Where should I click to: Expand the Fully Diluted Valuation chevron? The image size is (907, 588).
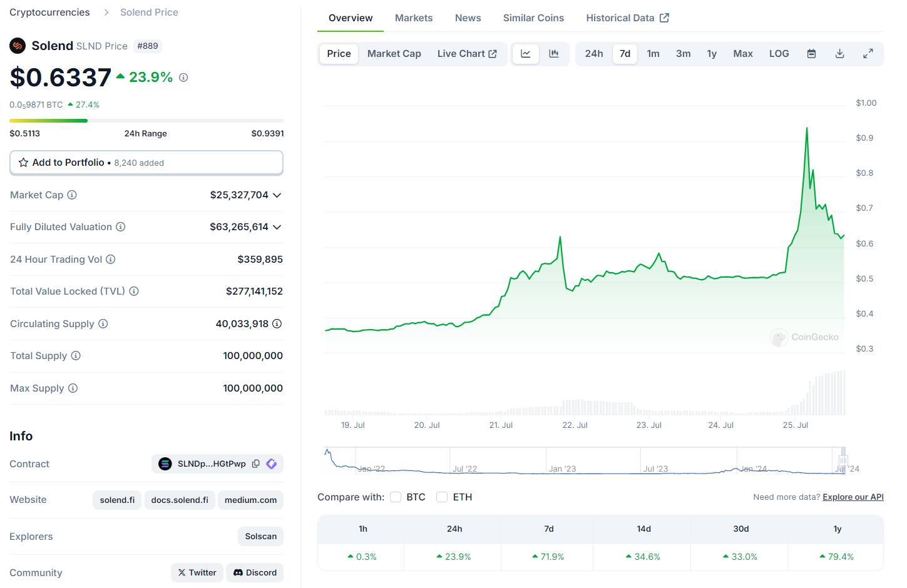tap(277, 227)
